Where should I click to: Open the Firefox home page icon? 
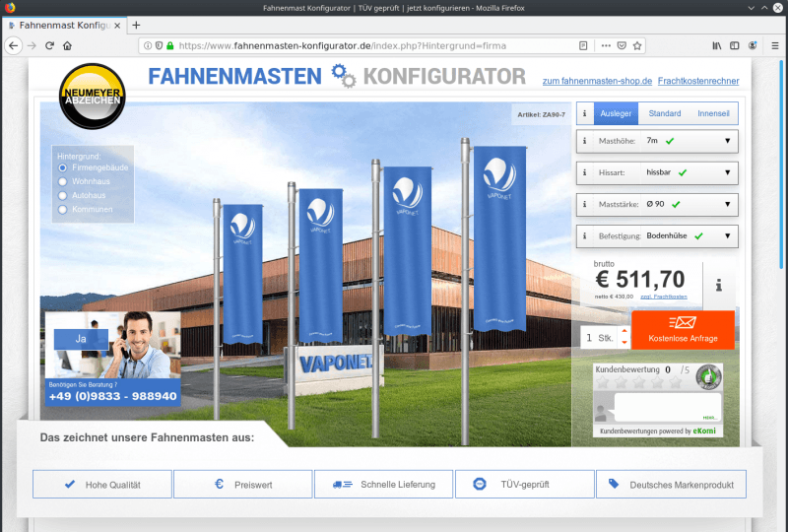[67, 45]
